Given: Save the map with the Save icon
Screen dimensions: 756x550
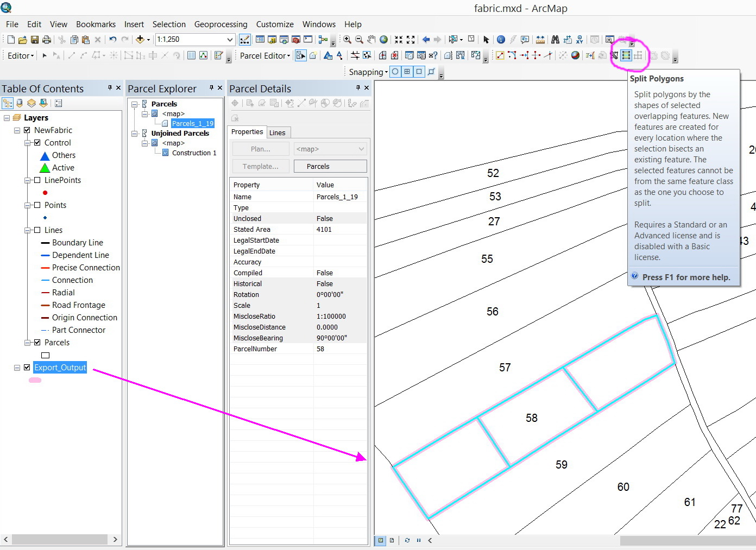Looking at the screenshot, I should coord(34,40).
